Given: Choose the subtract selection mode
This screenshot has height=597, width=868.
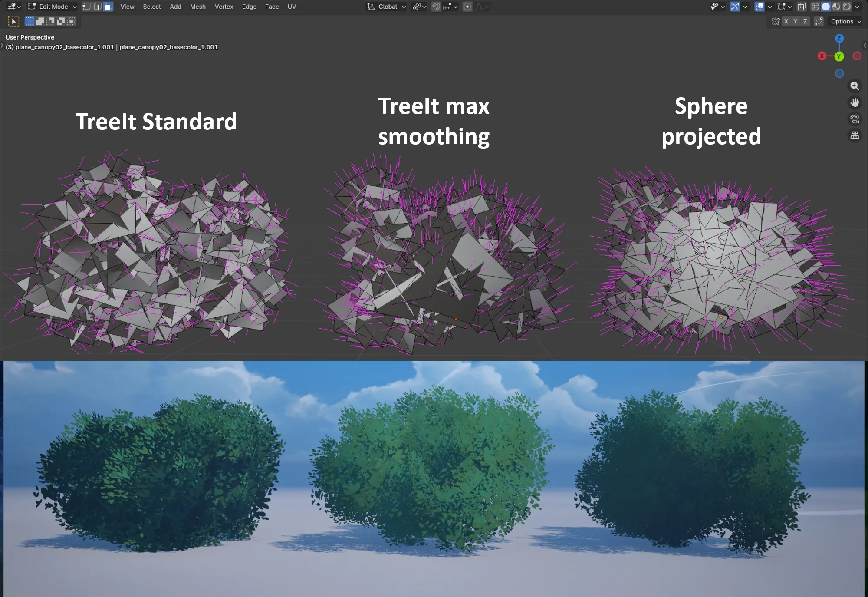Looking at the screenshot, I should (x=50, y=21).
